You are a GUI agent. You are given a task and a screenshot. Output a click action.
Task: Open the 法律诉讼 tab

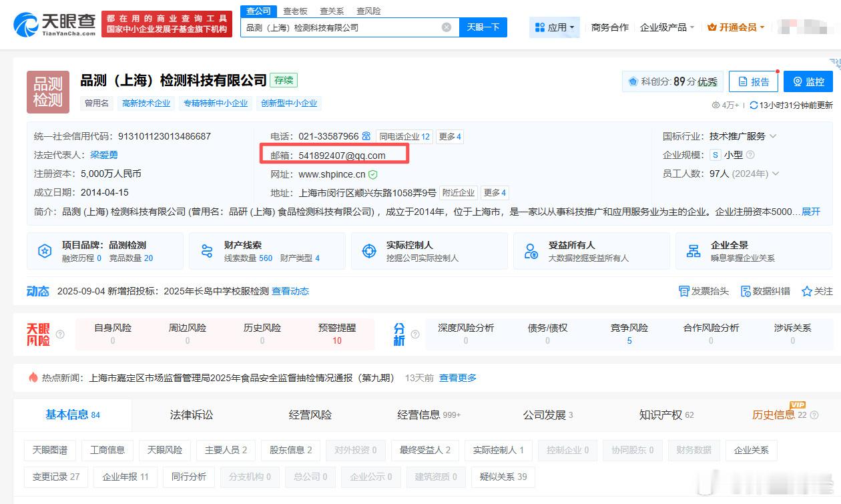[x=192, y=415]
